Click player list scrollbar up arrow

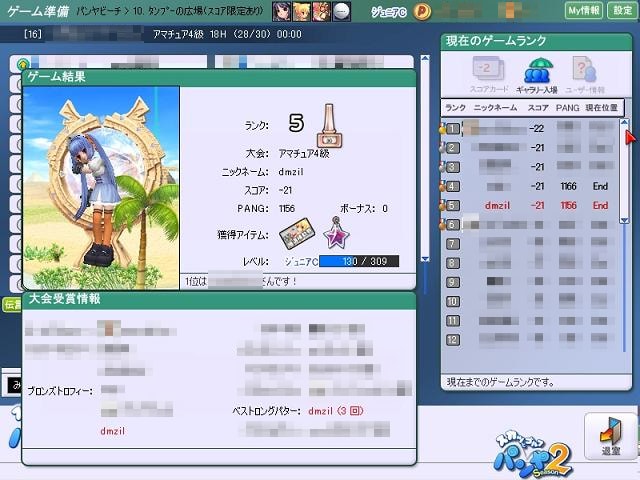point(425,58)
